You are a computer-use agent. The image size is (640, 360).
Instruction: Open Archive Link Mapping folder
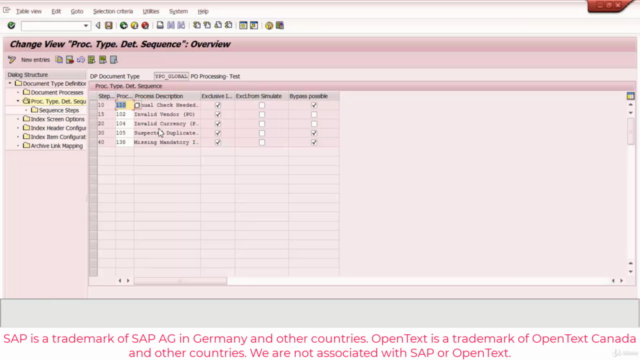point(53,146)
